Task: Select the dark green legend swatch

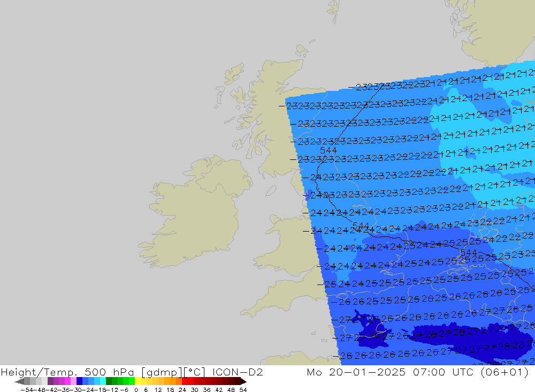Action: pos(109,381)
